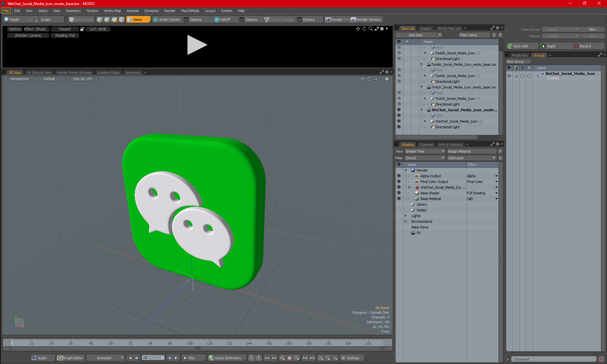Open Shader Tree view dropdown
Viewport: 607px width, 364px height.
(425, 151)
